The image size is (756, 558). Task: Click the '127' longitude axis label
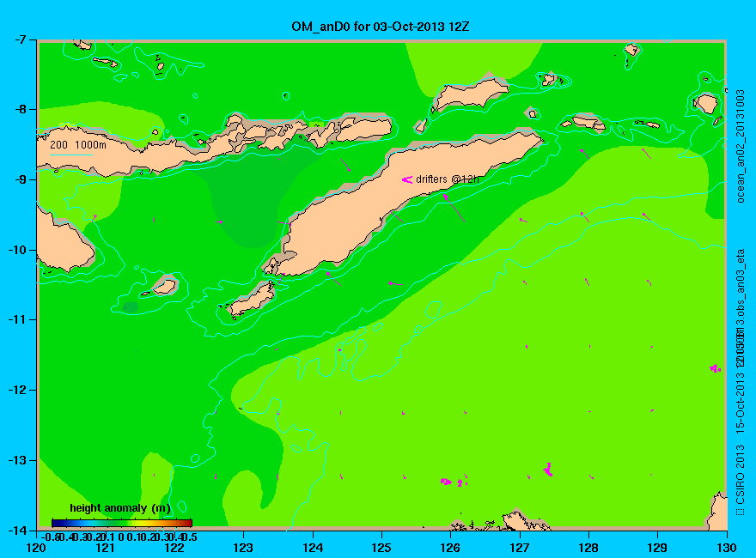click(x=520, y=548)
